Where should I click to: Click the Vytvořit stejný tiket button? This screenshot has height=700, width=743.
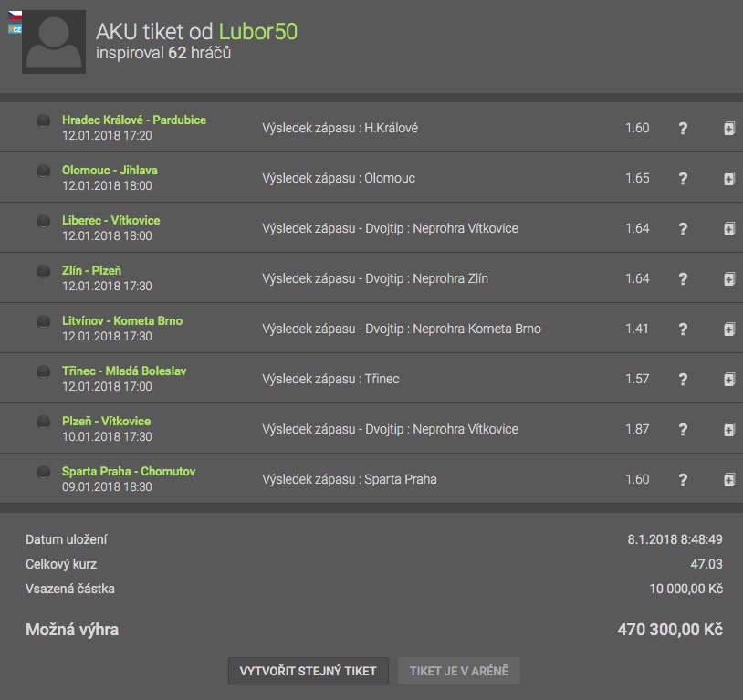[x=308, y=671]
